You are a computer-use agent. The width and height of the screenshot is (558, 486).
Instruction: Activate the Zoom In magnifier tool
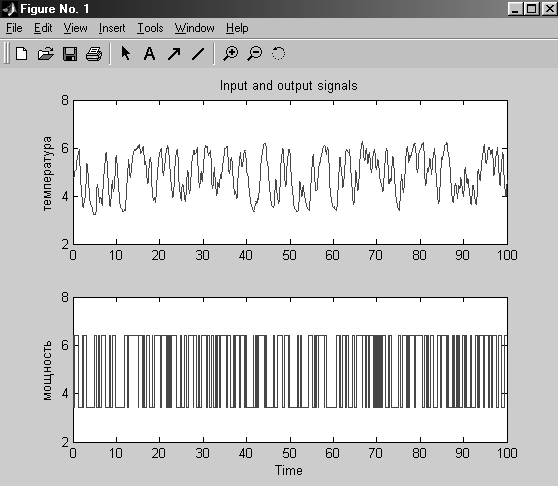coord(231,54)
